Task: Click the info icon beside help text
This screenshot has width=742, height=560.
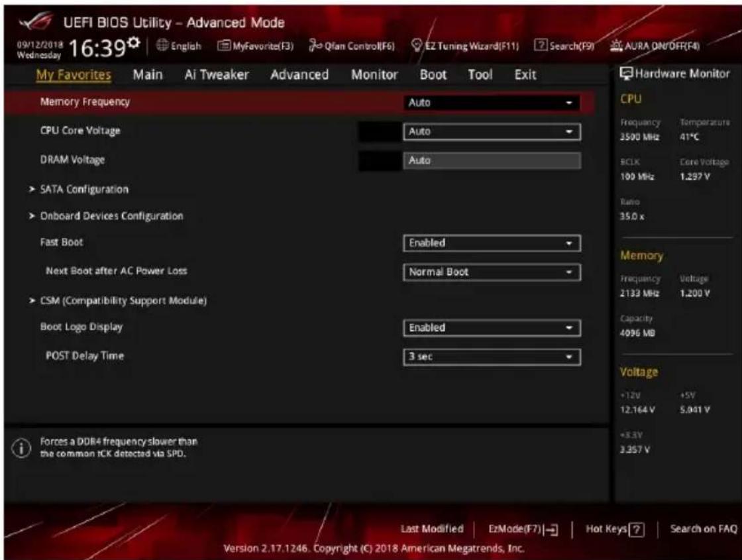Action: 21,448
